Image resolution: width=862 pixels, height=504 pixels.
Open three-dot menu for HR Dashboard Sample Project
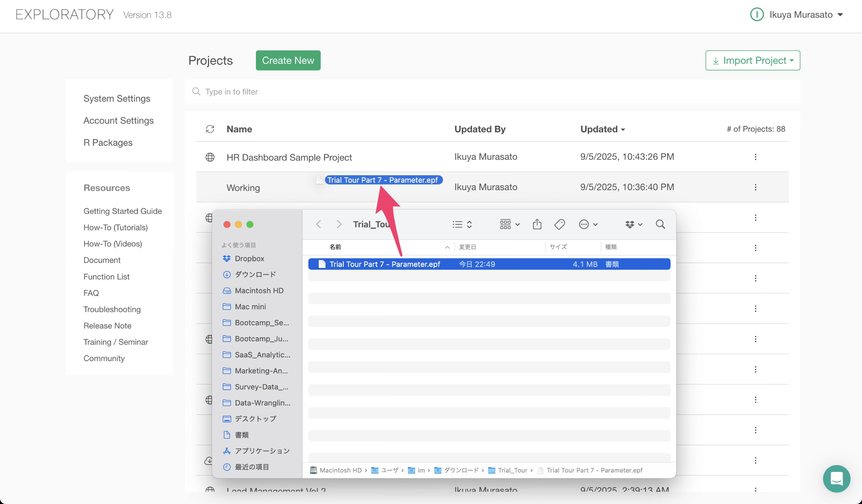[755, 157]
